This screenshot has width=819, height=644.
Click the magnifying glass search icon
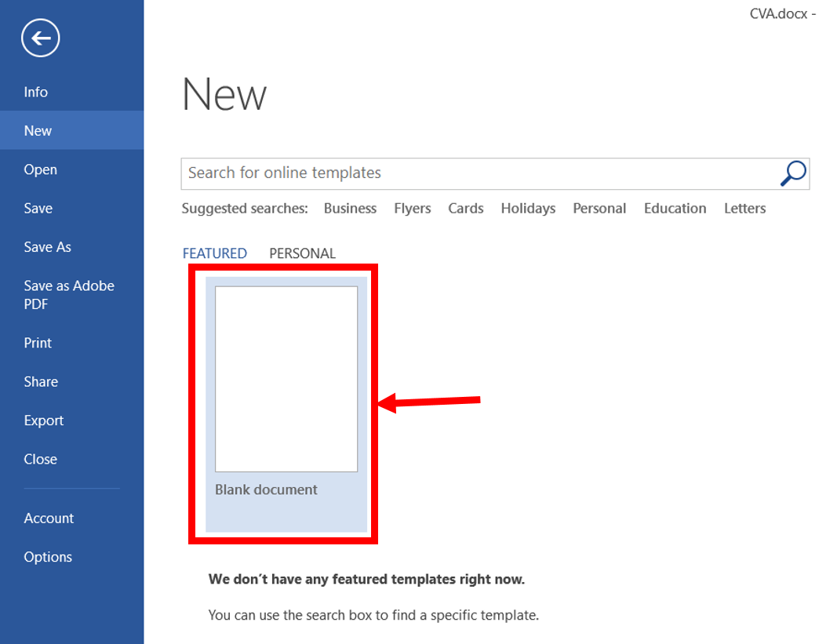pyautogui.click(x=793, y=173)
